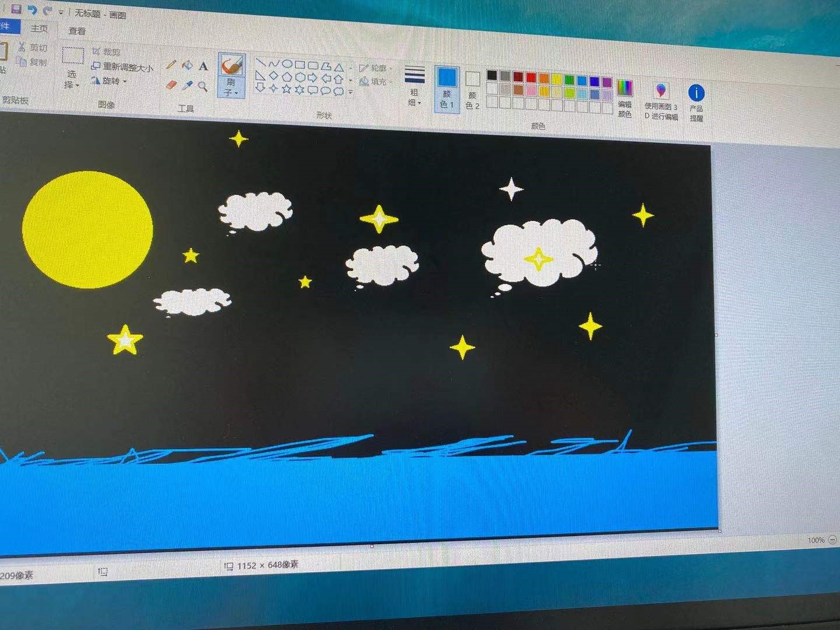
Task: Switch to the 主页 Home tab
Action: tap(39, 28)
